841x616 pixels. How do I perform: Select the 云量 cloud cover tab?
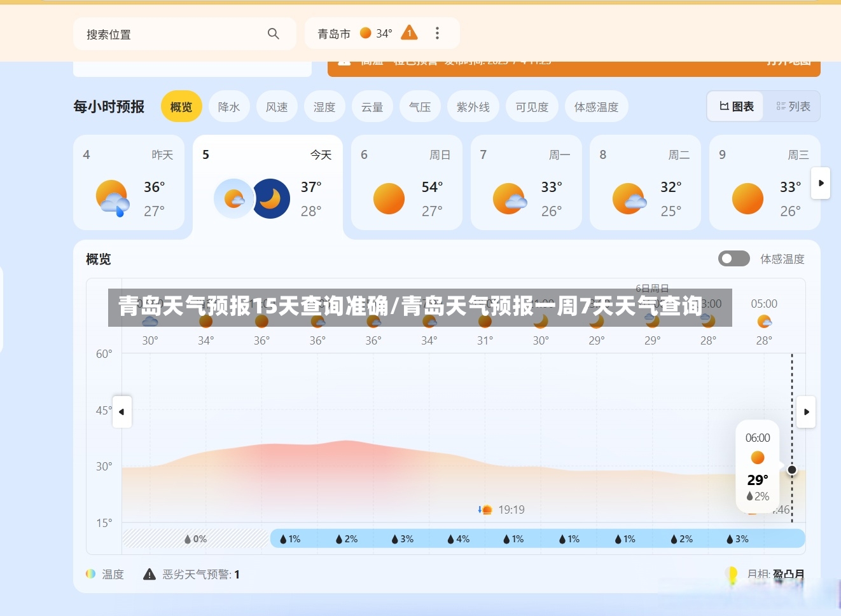372,107
